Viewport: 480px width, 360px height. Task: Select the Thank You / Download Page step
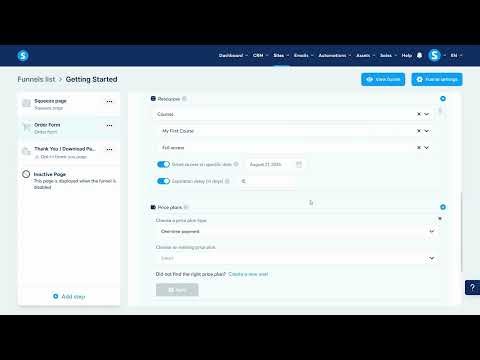[69, 152]
